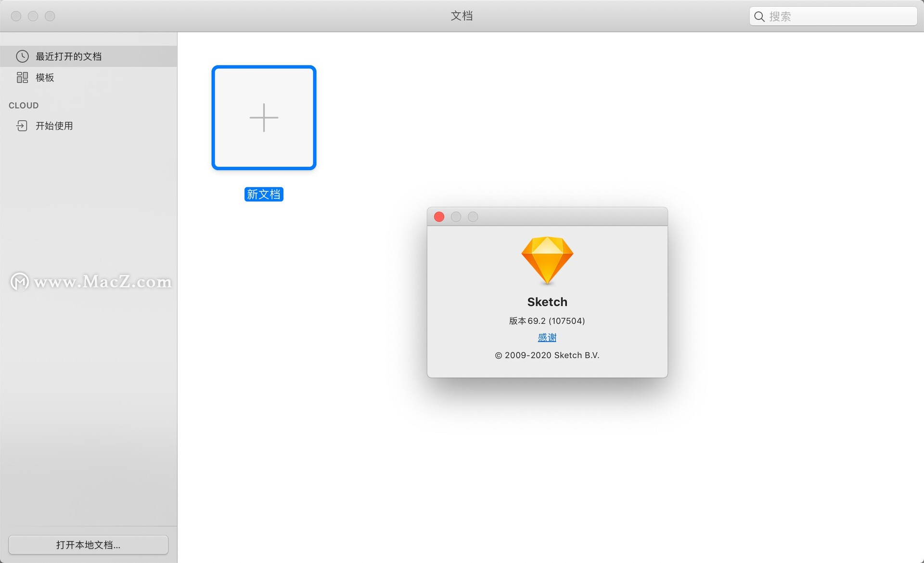
Task: Click the Sketch app name in the About window
Action: 547,302
